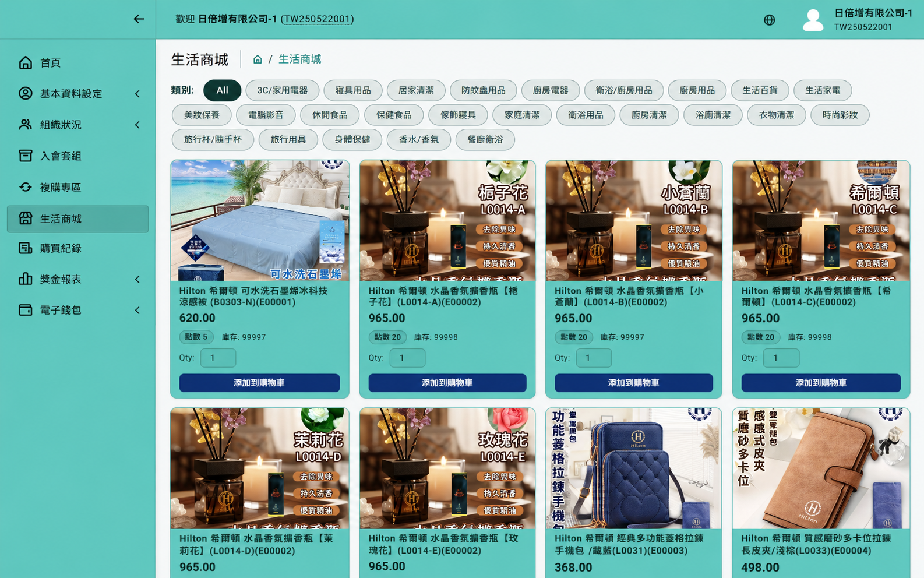
Task: Filter by 時尚彩妝 category
Action: pos(840,115)
